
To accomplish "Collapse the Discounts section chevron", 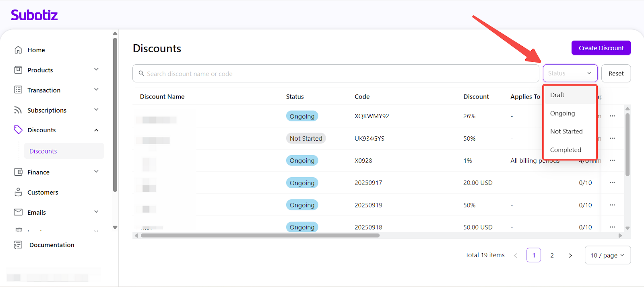I will click(96, 130).
